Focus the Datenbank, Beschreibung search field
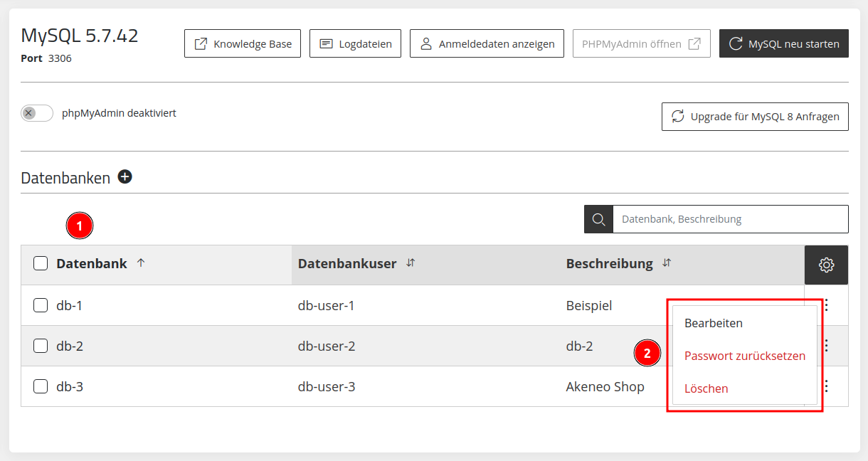The image size is (868, 461). pos(731,219)
